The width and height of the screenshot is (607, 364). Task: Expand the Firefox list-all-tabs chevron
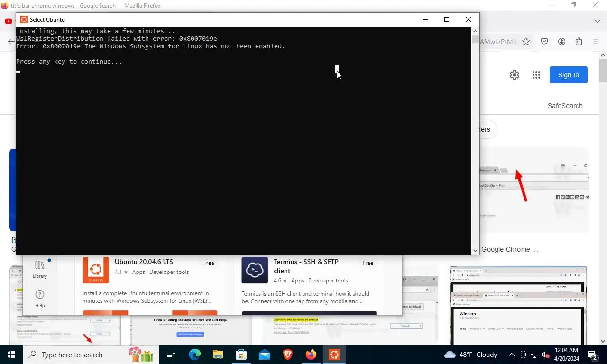click(x=598, y=21)
